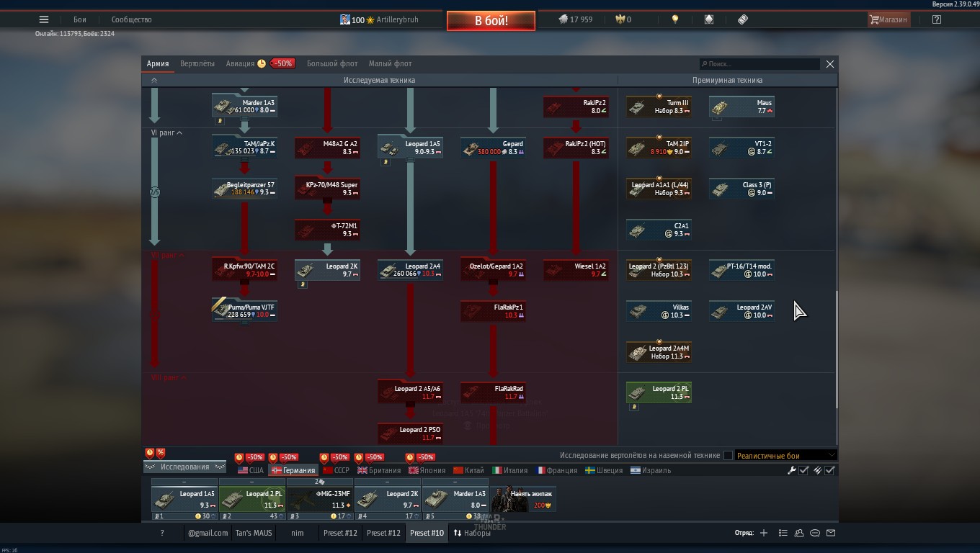This screenshot has height=553, width=980.
Task: Select the Marder 1A3 crew slot
Action: pyautogui.click(x=455, y=499)
